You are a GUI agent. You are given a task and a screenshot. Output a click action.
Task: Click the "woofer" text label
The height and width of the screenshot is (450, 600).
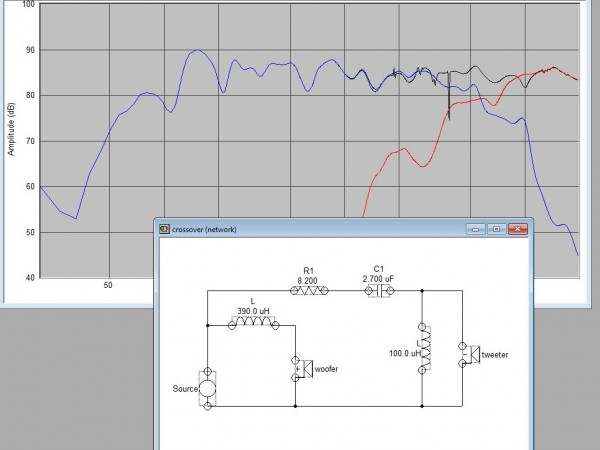tap(327, 369)
